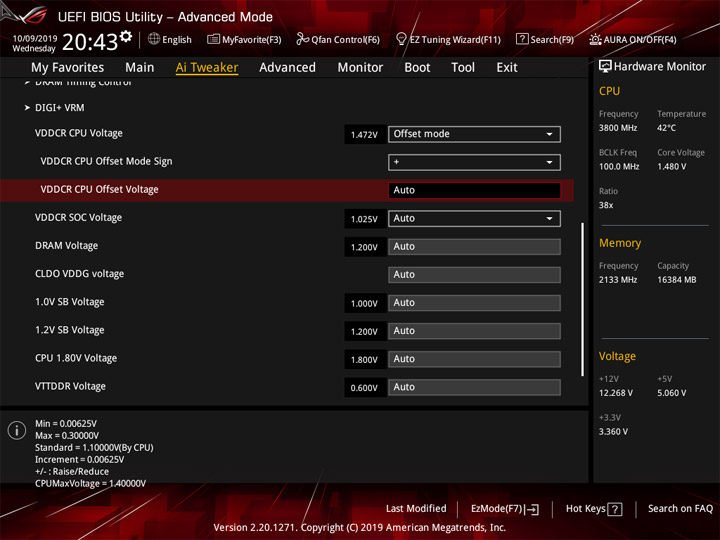Click 1.0V SB Voltage Auto field
Screen dimensions: 720x540
[x=474, y=303]
